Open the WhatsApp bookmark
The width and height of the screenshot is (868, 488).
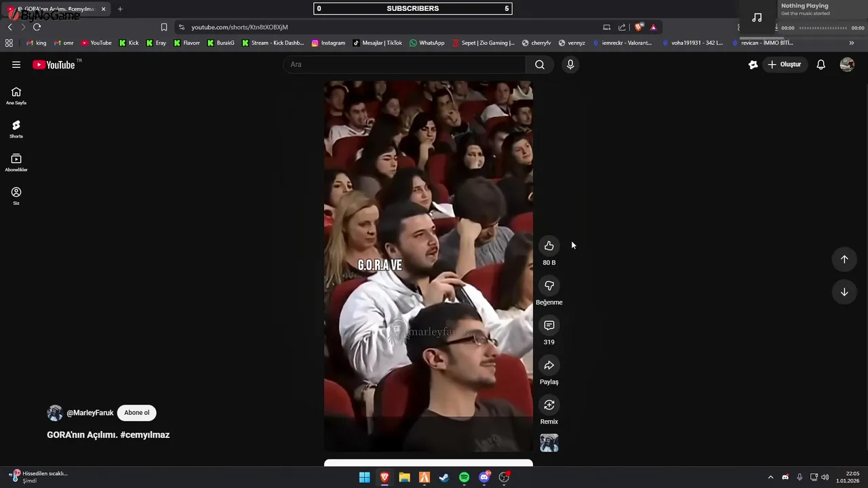click(427, 43)
